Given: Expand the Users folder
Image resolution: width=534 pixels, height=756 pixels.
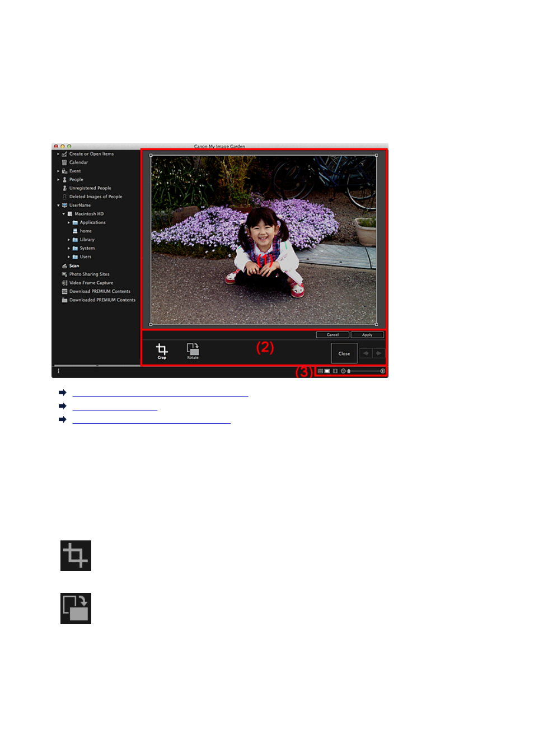Looking at the screenshot, I should click(x=69, y=257).
